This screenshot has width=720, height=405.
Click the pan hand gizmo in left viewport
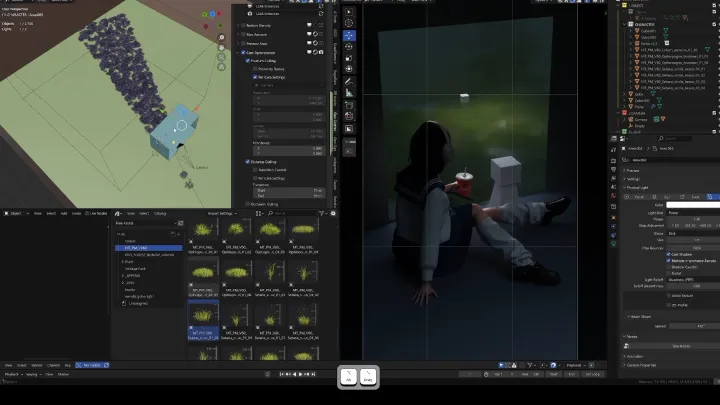pyautogui.click(x=222, y=47)
